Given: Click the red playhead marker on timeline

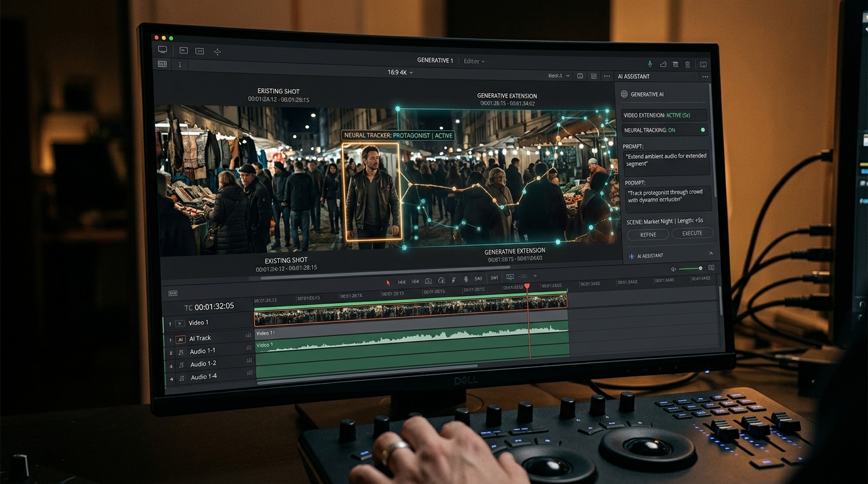Looking at the screenshot, I should [x=527, y=287].
